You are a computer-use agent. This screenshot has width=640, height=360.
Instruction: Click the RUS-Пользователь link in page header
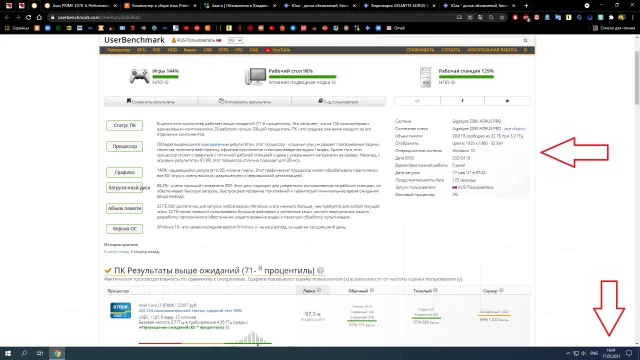click(x=196, y=40)
